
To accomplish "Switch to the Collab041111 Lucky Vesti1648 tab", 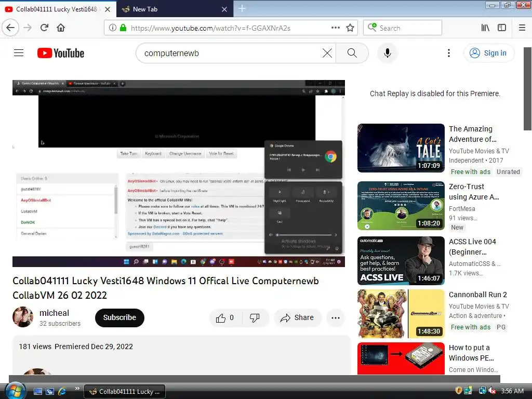I will 56,9.
